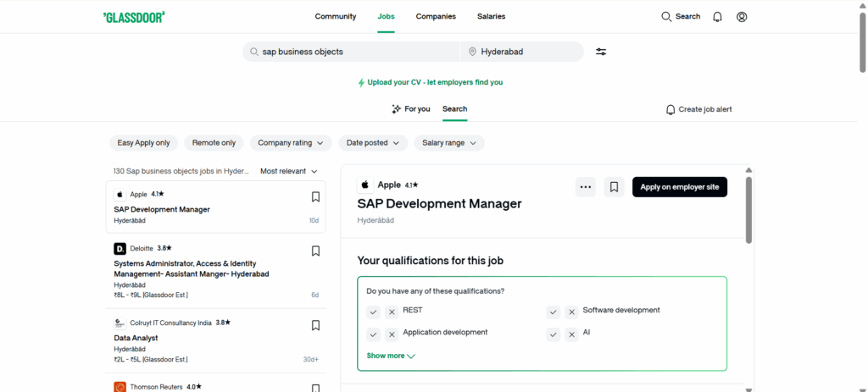The height and width of the screenshot is (392, 868).
Task: Open SAP Development Manager job card title
Action: coord(162,209)
